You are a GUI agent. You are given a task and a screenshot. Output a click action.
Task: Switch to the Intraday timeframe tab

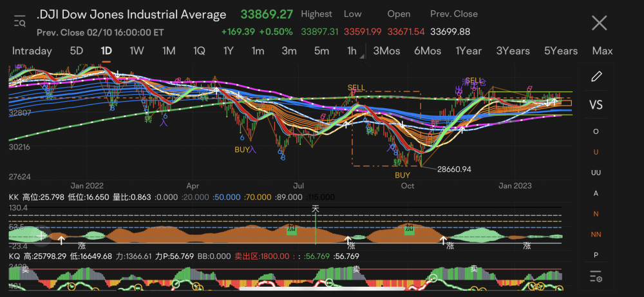pos(32,51)
